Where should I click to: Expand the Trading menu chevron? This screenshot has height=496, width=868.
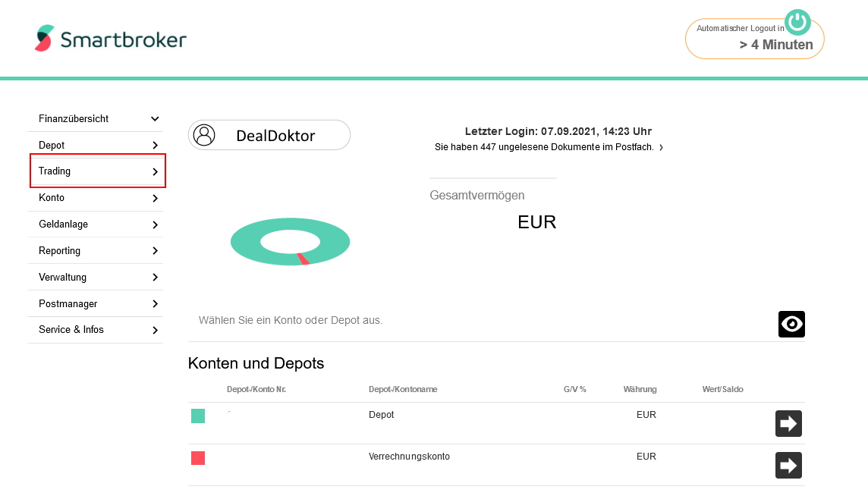155,171
